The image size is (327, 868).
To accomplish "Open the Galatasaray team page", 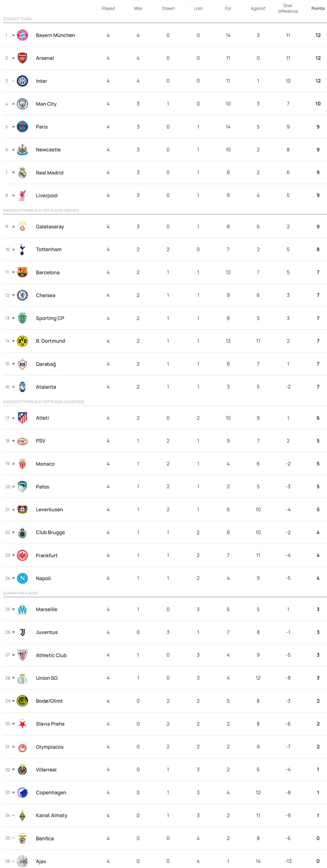I will pos(50,227).
